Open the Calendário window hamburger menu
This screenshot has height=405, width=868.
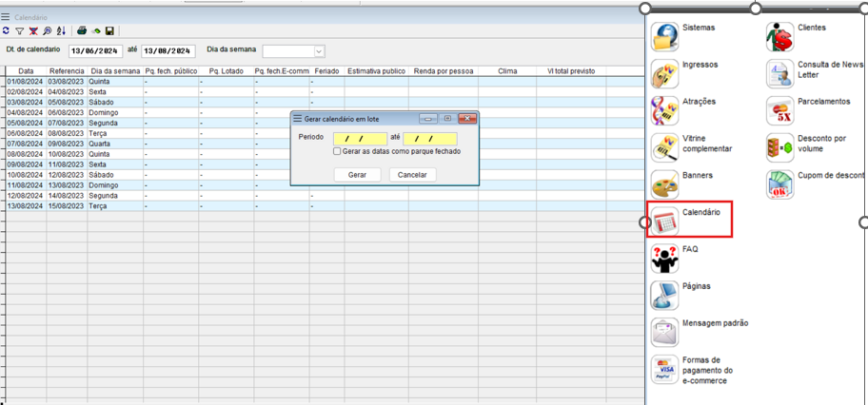click(x=6, y=17)
